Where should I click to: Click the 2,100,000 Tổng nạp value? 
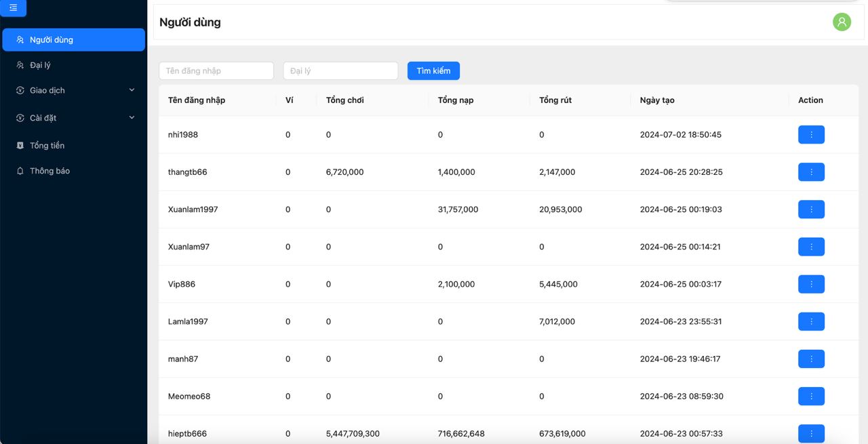tap(456, 284)
